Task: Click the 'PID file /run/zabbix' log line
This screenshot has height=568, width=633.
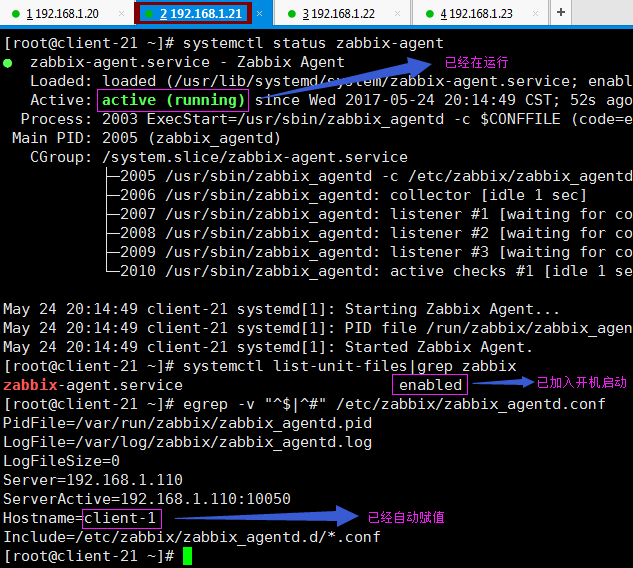Action: click(x=318, y=328)
